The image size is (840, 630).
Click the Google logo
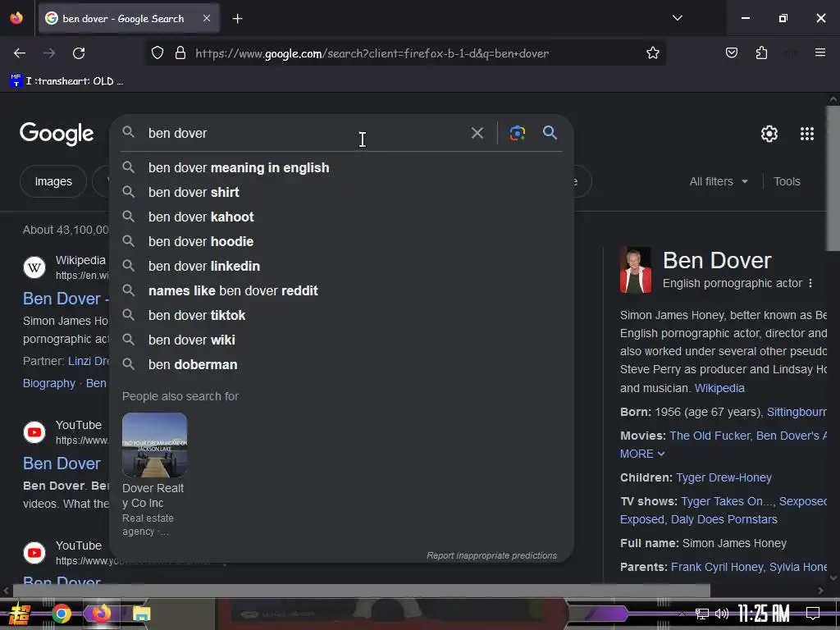pos(57,134)
